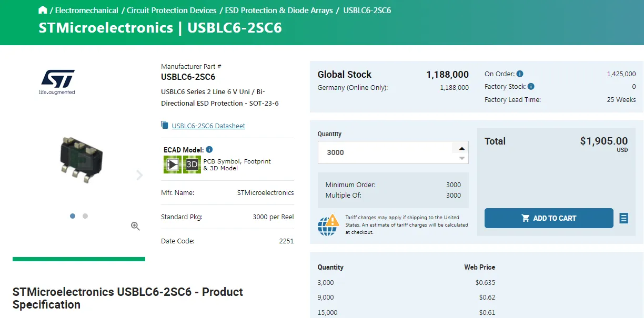Open the list icon beside Add to Cart

[624, 218]
